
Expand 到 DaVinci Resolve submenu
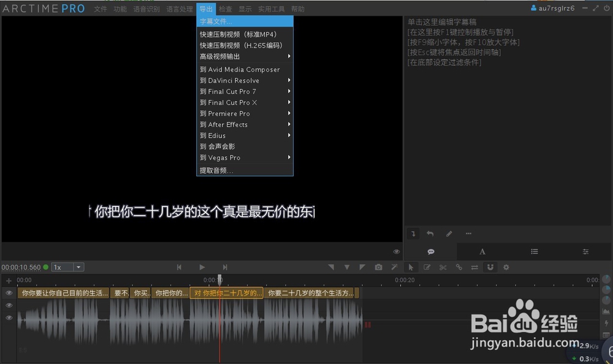tap(245, 80)
